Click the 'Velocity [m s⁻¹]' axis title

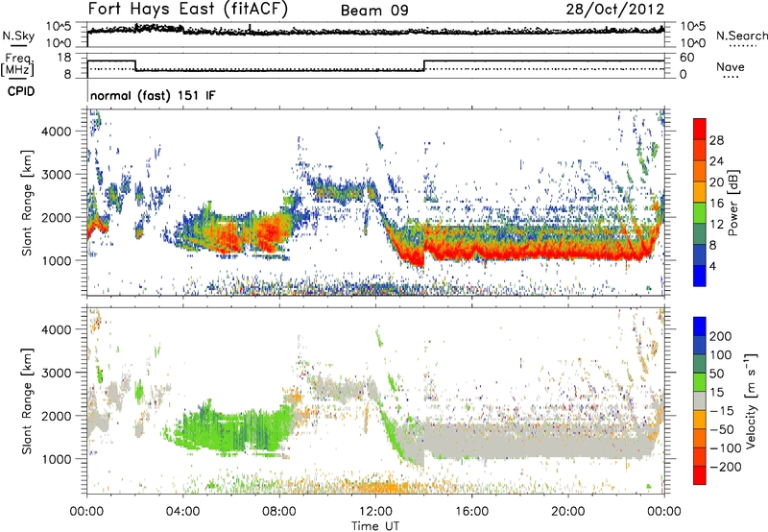[751, 400]
